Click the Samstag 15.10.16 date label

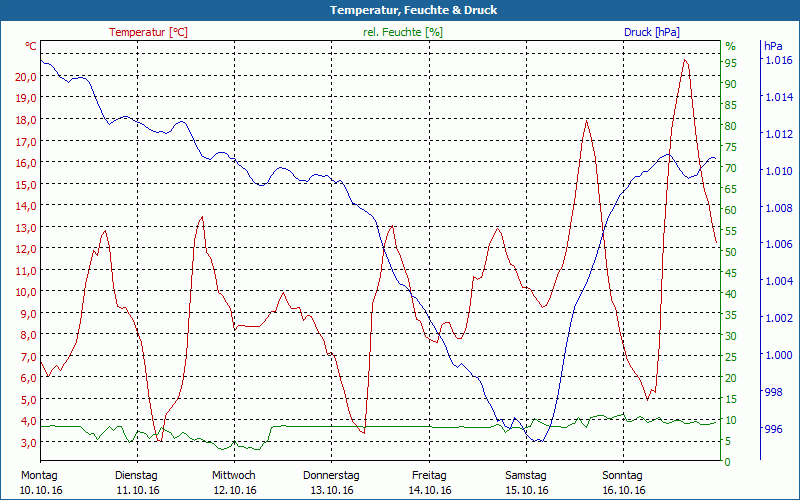pos(526,483)
